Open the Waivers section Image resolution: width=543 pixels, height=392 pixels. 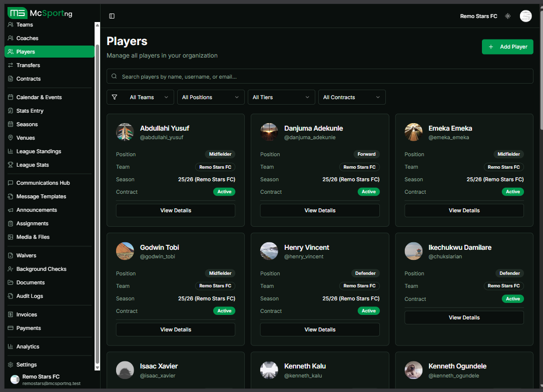[x=26, y=255]
